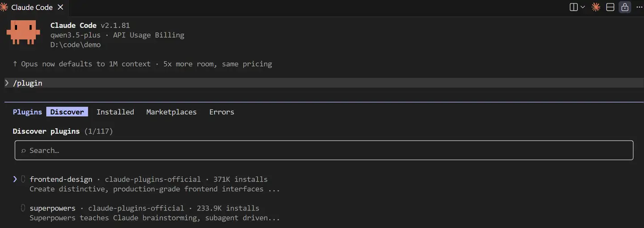Toggle the editor group lock icon
This screenshot has height=228, width=644.
click(625, 7)
